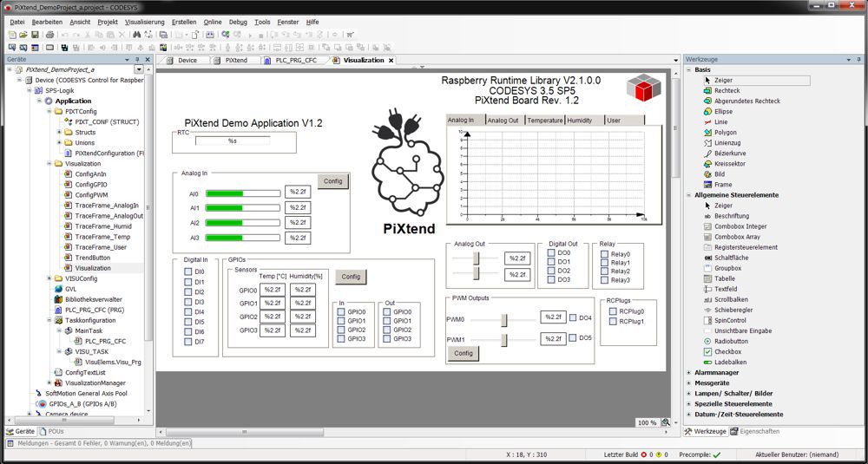
Task: Expand the Unions folder in tree
Action: point(59,143)
